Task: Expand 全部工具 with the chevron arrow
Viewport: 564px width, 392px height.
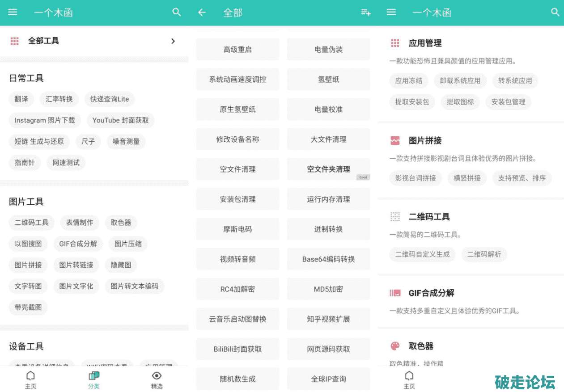Action: 173,41
